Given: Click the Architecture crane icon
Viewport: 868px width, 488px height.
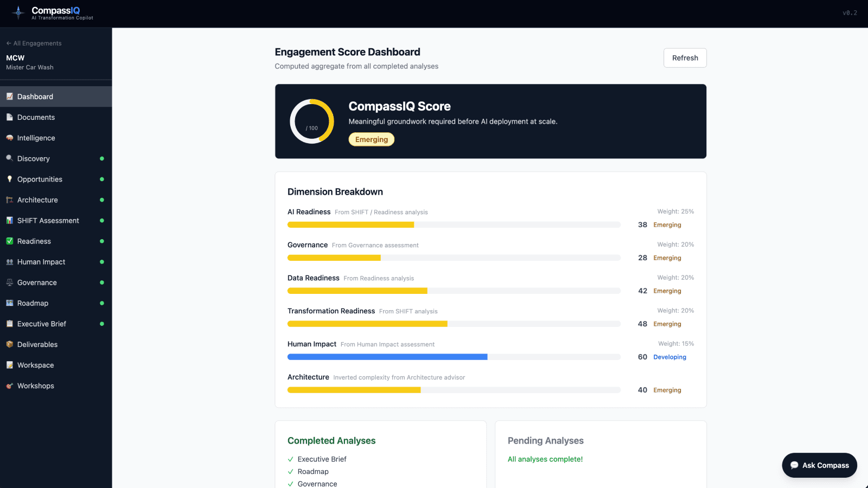Looking at the screenshot, I should tap(9, 200).
